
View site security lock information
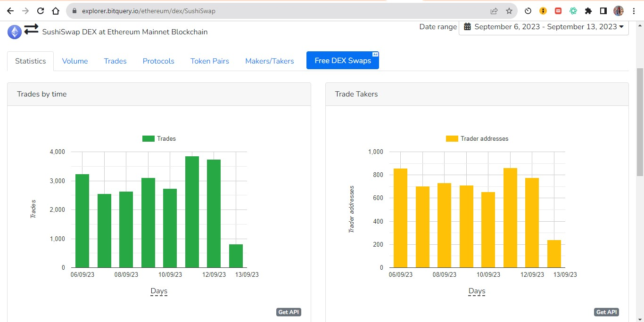74,11
